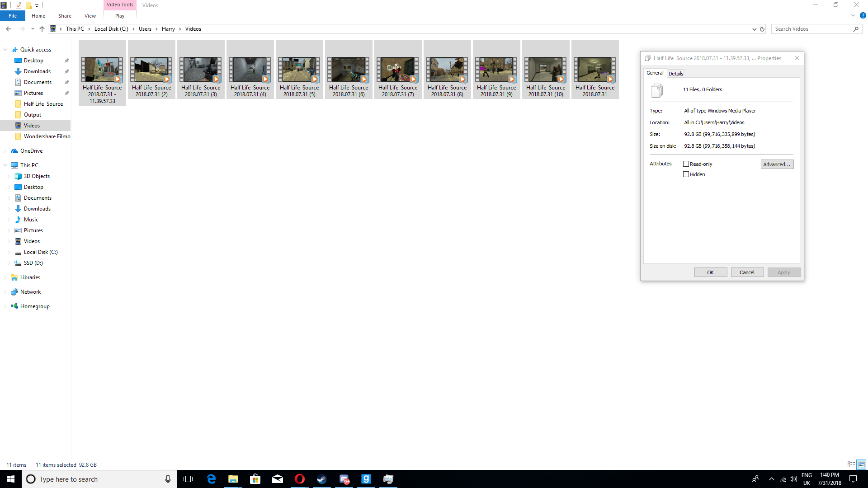The width and height of the screenshot is (868, 488).
Task: Open the Share ribbon tab
Action: pyautogui.click(x=65, y=16)
